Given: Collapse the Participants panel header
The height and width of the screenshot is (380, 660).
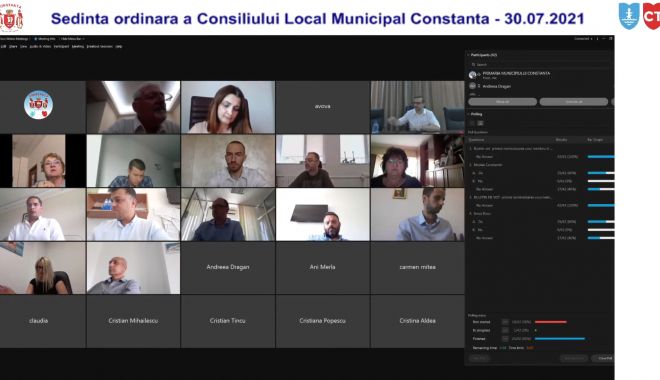Looking at the screenshot, I should (483, 55).
